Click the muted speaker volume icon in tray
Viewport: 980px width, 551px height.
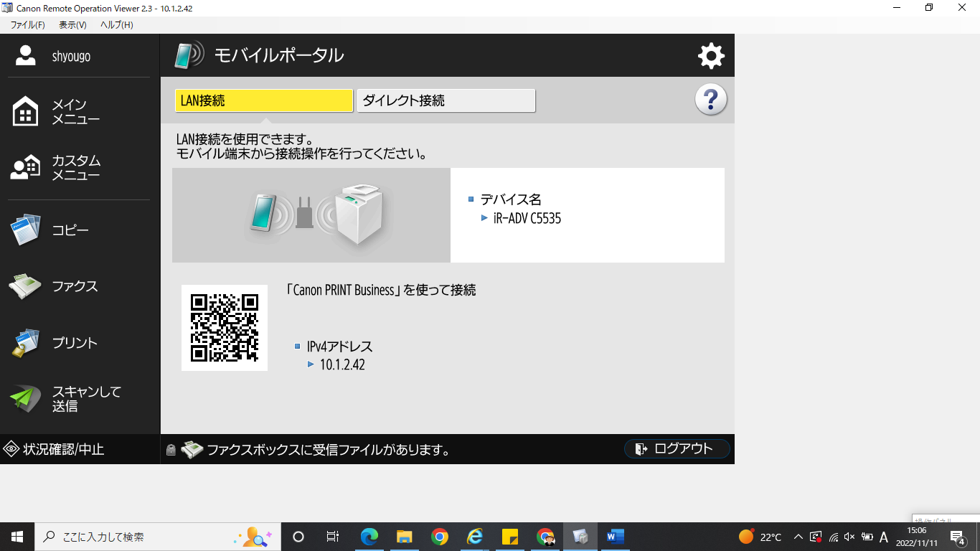click(x=850, y=537)
